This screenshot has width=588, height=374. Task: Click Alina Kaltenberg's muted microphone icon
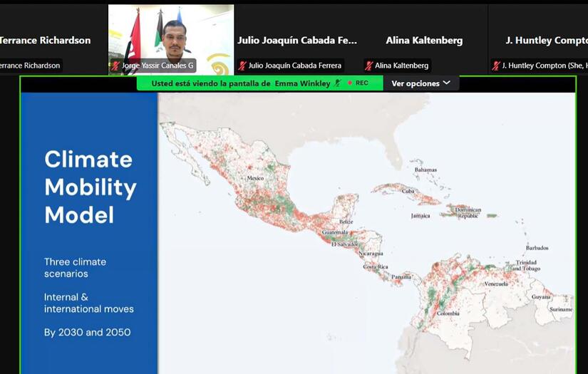(x=368, y=66)
